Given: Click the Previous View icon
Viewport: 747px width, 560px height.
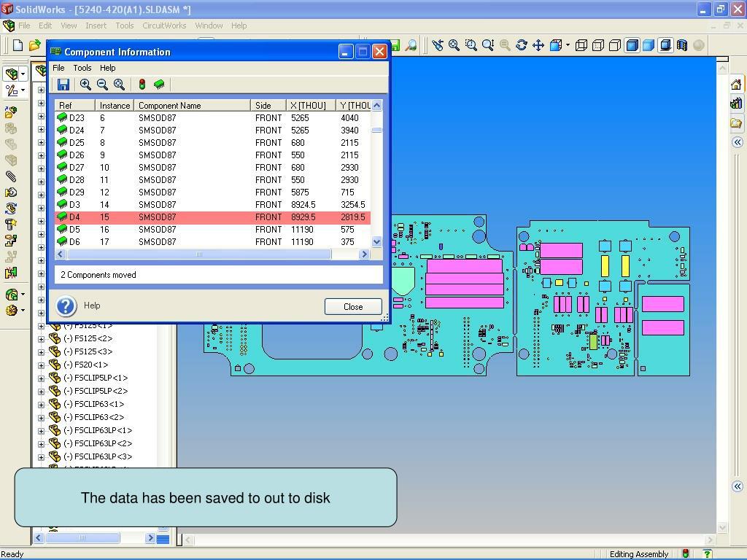Looking at the screenshot, I should pyautogui.click(x=437, y=45).
